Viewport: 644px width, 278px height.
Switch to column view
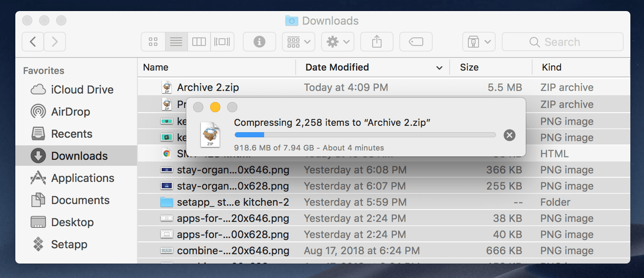tap(199, 41)
